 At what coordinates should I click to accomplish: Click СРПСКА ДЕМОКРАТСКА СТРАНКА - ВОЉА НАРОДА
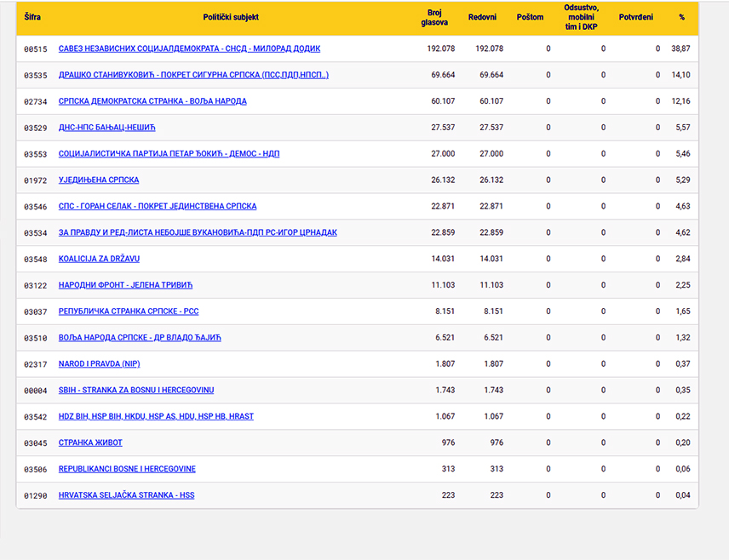[x=152, y=100]
